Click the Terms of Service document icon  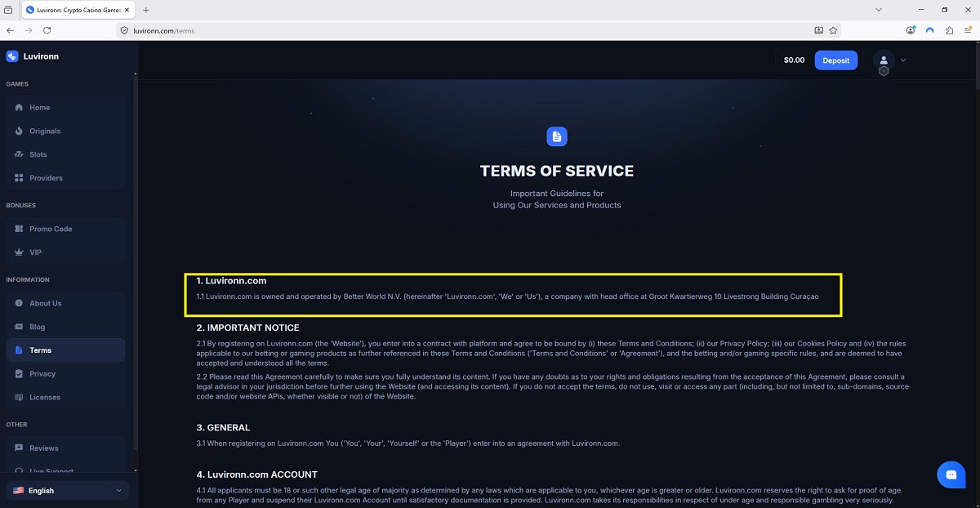pyautogui.click(x=557, y=136)
